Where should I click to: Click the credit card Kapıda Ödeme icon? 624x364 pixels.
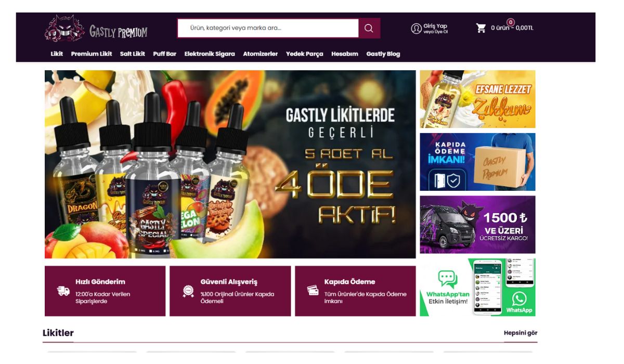click(313, 290)
